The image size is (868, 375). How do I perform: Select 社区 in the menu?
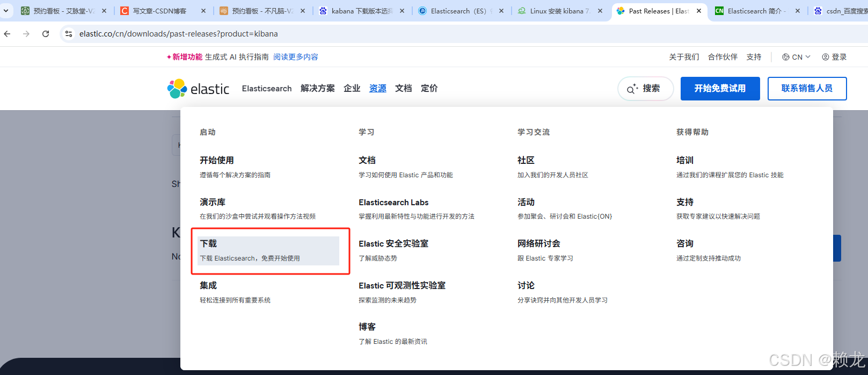click(x=526, y=160)
